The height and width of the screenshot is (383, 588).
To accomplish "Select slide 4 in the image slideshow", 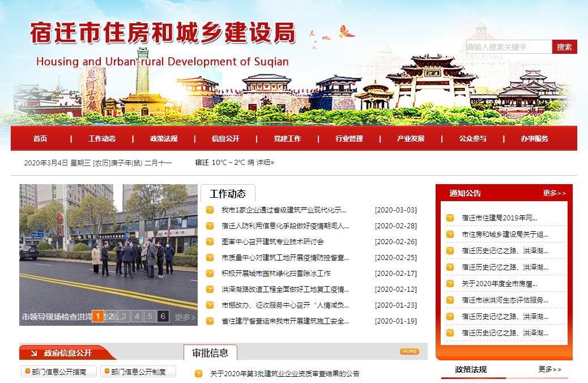I will [x=137, y=316].
